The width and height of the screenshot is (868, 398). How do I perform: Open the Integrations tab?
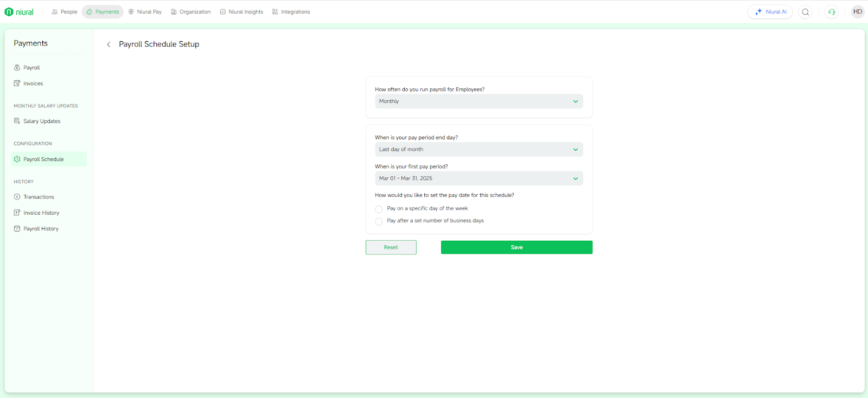coord(291,12)
